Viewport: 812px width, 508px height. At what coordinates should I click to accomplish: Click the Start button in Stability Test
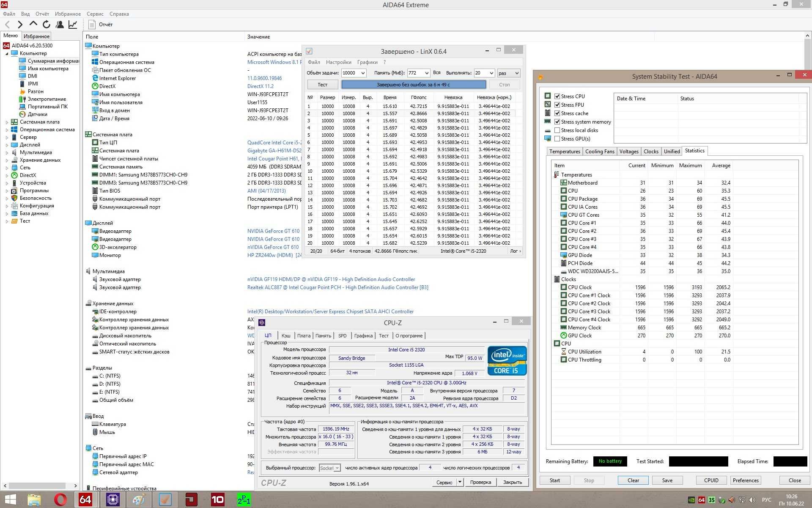[x=555, y=480]
